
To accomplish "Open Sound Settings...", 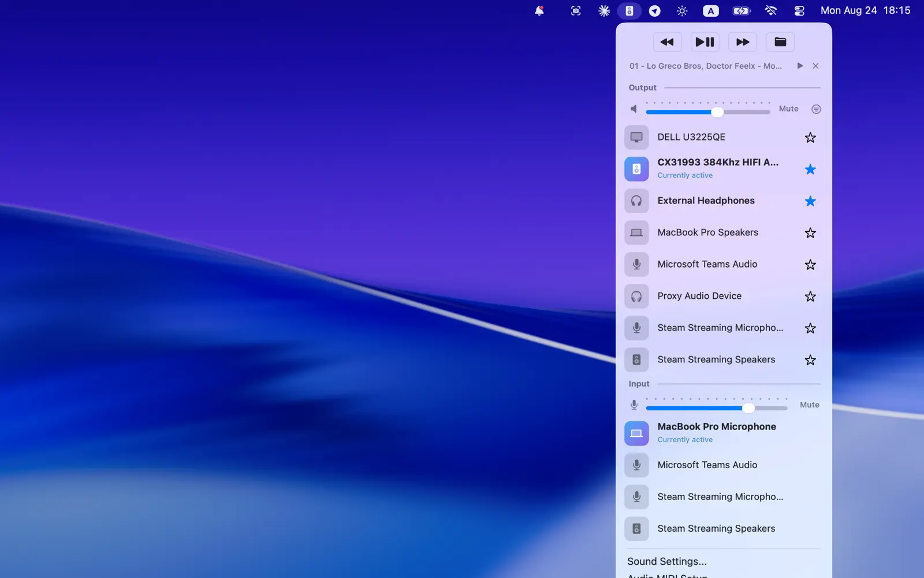I will coord(667,561).
